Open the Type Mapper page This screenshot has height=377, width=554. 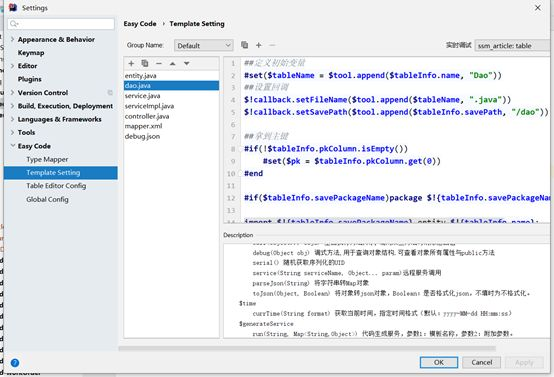(x=47, y=159)
